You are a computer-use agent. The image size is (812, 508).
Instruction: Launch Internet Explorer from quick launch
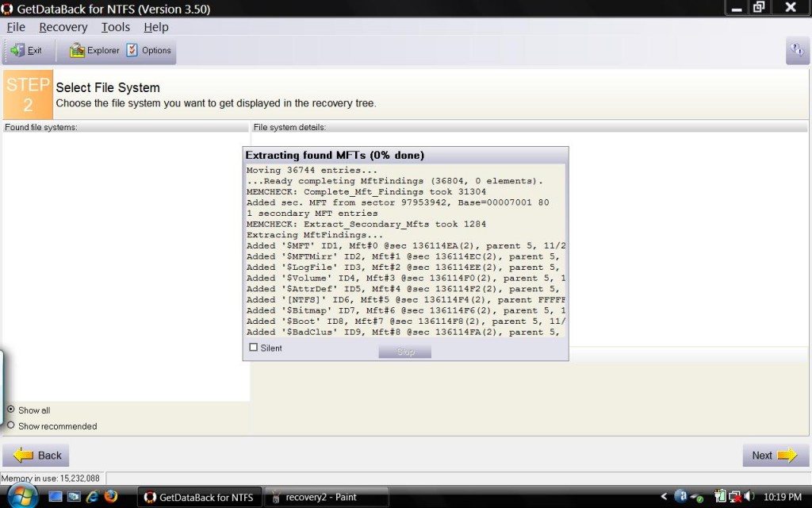point(92,497)
